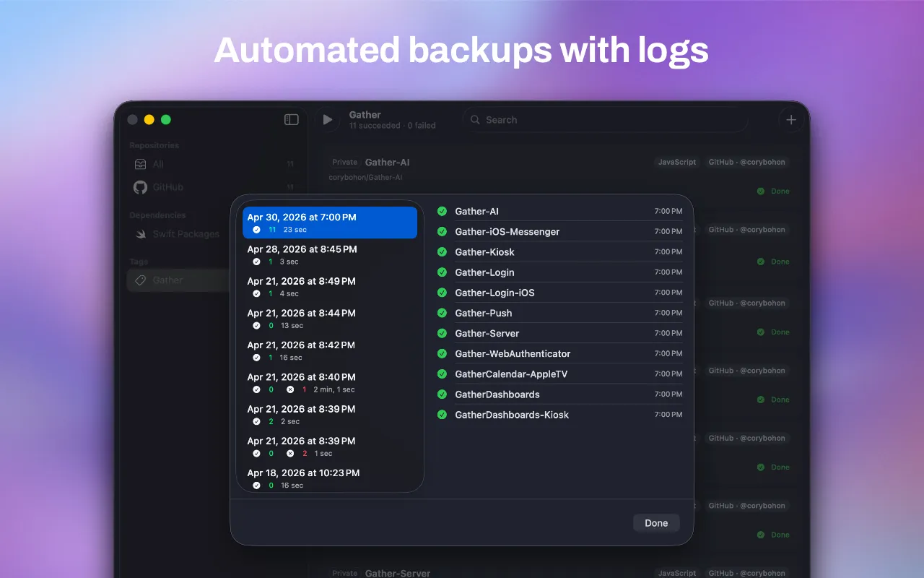Click the failed count icon in the 1 sec log

290,453
